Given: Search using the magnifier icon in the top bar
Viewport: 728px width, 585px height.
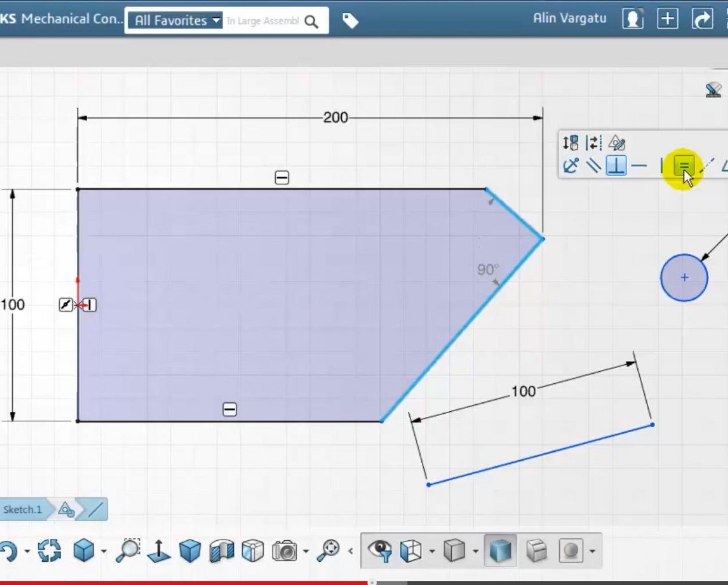Looking at the screenshot, I should click(x=311, y=22).
